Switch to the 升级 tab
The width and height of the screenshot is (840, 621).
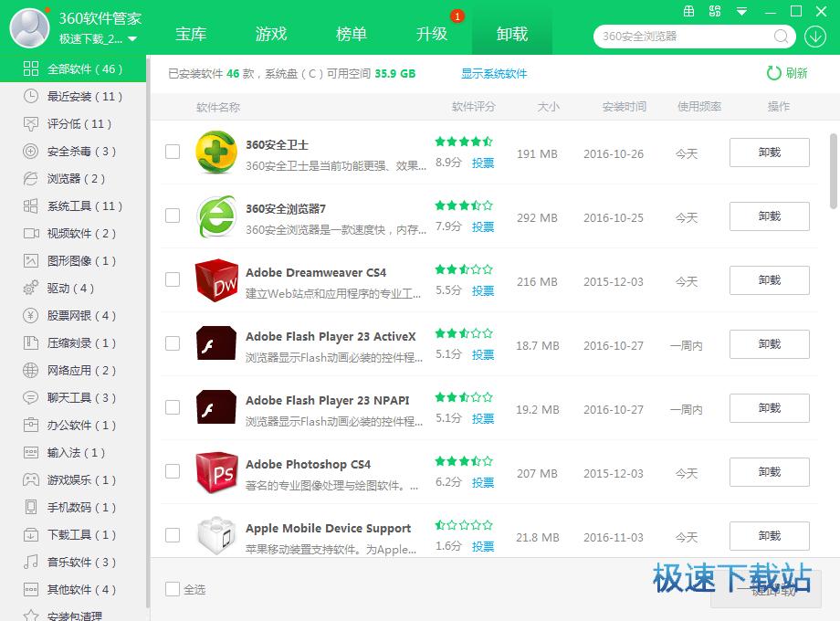[432, 34]
